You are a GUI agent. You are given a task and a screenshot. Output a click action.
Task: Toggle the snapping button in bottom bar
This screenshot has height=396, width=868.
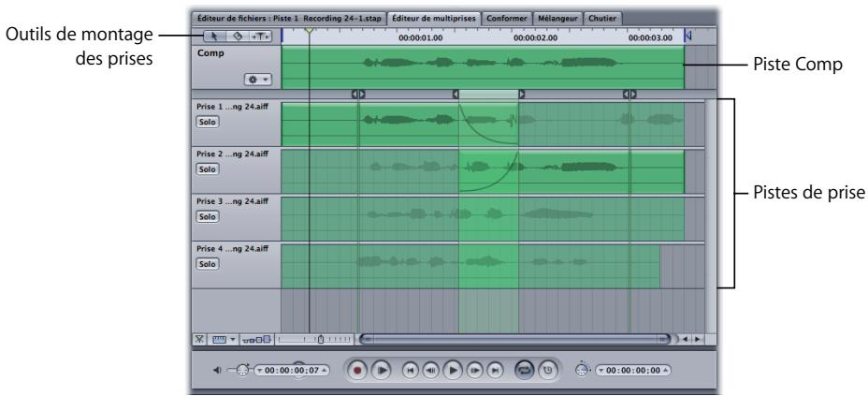199,339
